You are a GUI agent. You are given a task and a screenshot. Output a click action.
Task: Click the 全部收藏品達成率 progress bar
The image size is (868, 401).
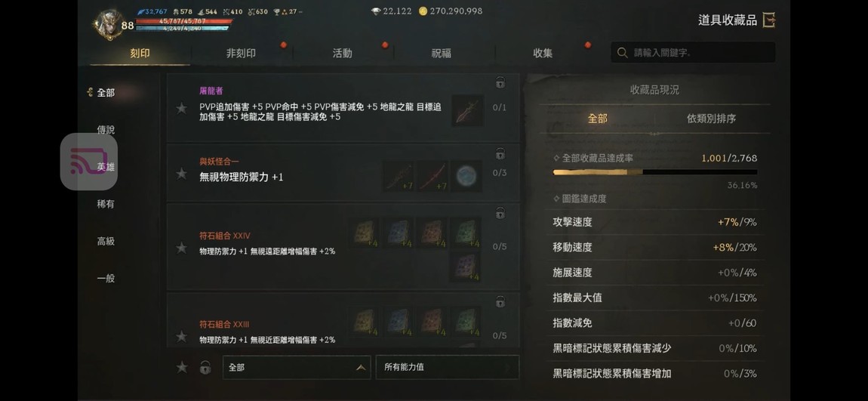coord(655,172)
